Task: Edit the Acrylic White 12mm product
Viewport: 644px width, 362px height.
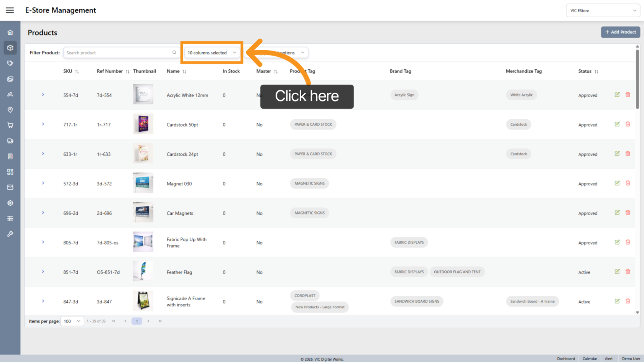Action: click(617, 95)
